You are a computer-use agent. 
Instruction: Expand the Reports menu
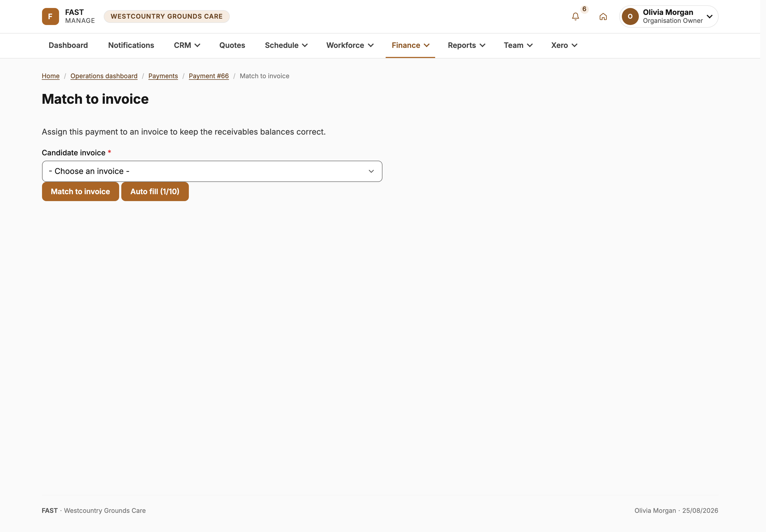pyautogui.click(x=466, y=45)
